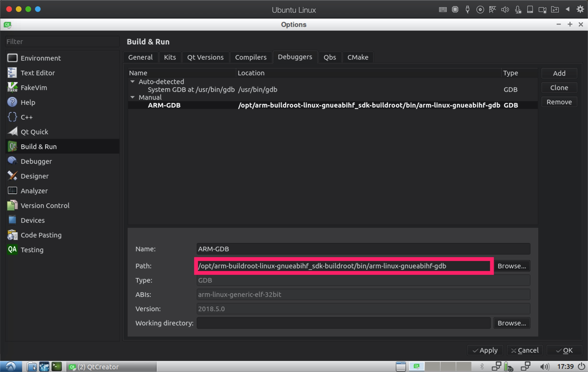Viewport: 588px width, 372px height.
Task: Sort by the Type column header
Action: (520, 73)
